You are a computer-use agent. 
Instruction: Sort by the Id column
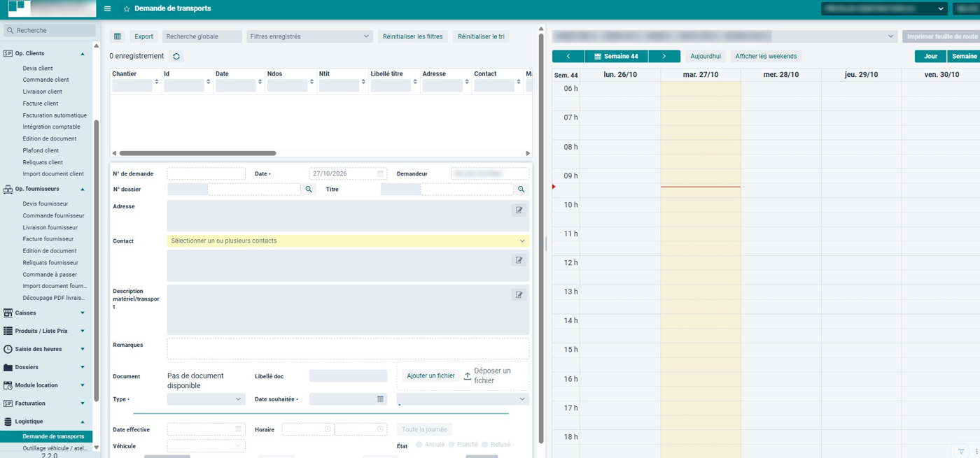209,82
